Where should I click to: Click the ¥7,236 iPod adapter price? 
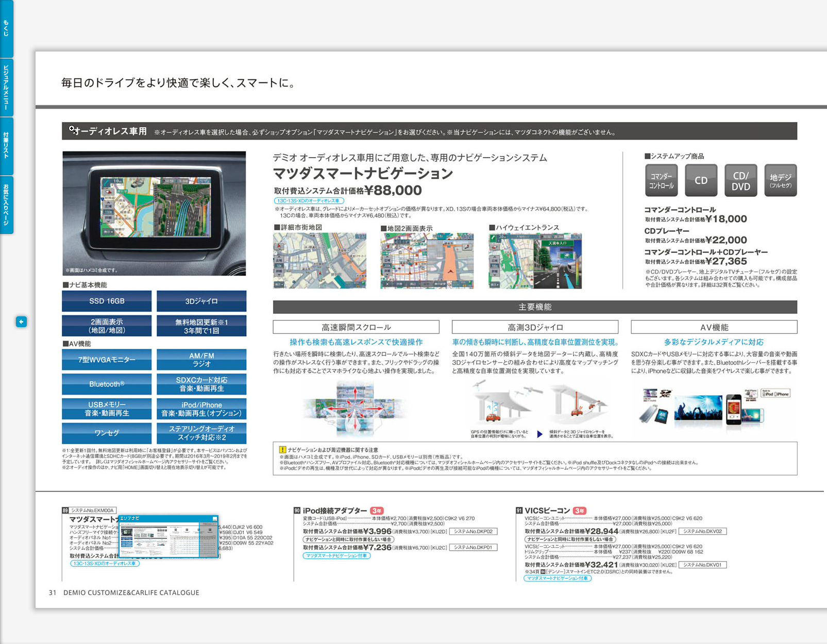pyautogui.click(x=377, y=547)
